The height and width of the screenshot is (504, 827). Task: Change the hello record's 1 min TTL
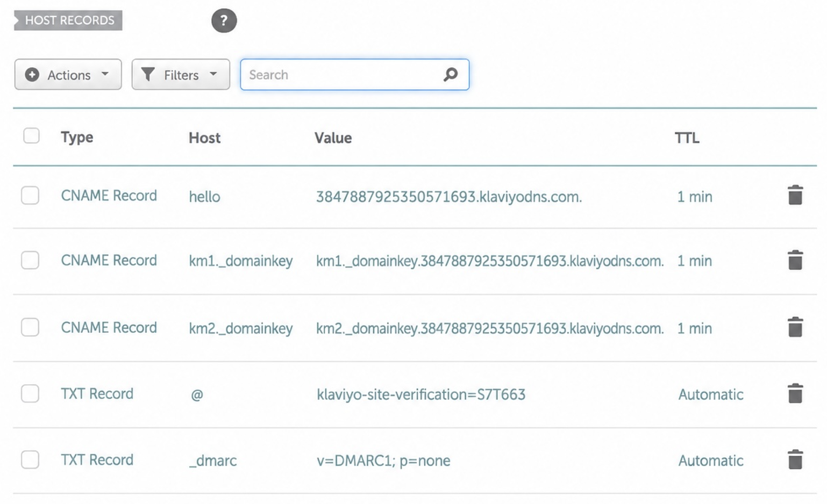[695, 197]
